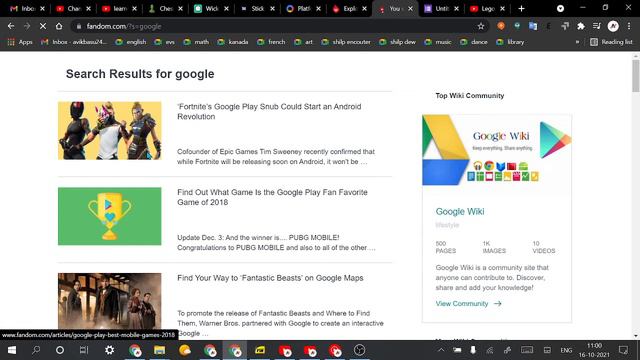
Task: Open Task View on the taskbar
Action: coord(84,350)
